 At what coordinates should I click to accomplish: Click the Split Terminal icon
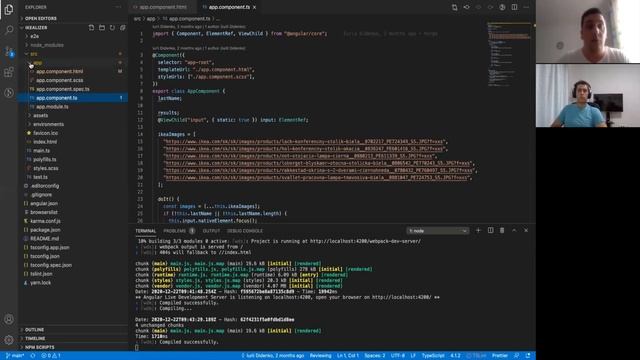pyautogui.click(x=491, y=231)
